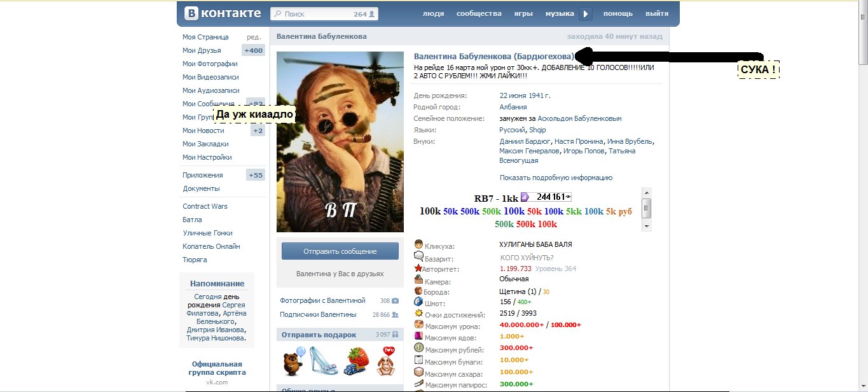The image size is (868, 392).
Task: Click the blue icon beside Шмот
Action: (x=418, y=302)
